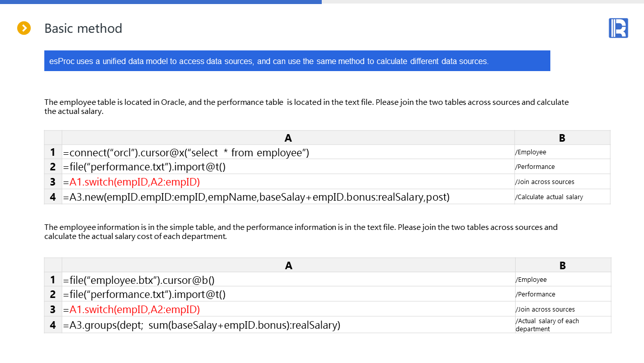
Task: Select the connect("orcl") cursor formula cell
Action: 186,152
